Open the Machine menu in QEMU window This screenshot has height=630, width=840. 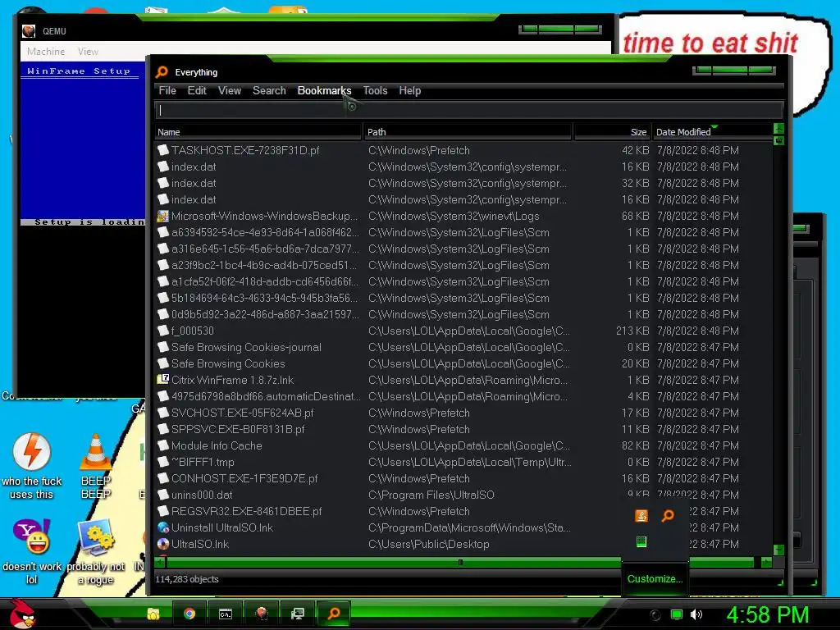tap(46, 52)
